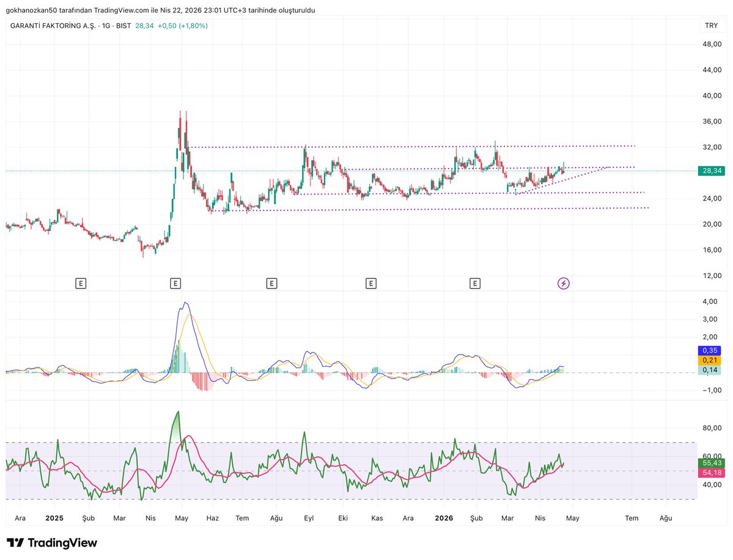Select the 1G interval label in header
Viewport: 733px width, 560px height.
106,26
